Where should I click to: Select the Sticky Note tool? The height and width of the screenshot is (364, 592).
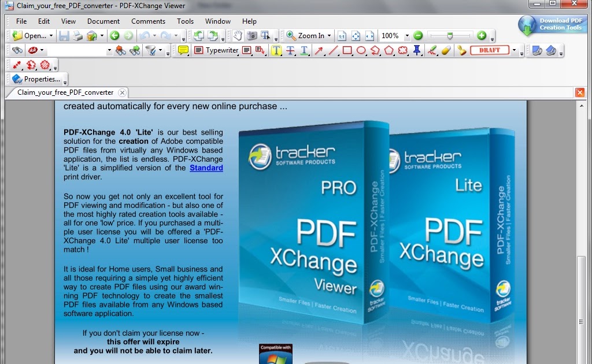pos(183,50)
